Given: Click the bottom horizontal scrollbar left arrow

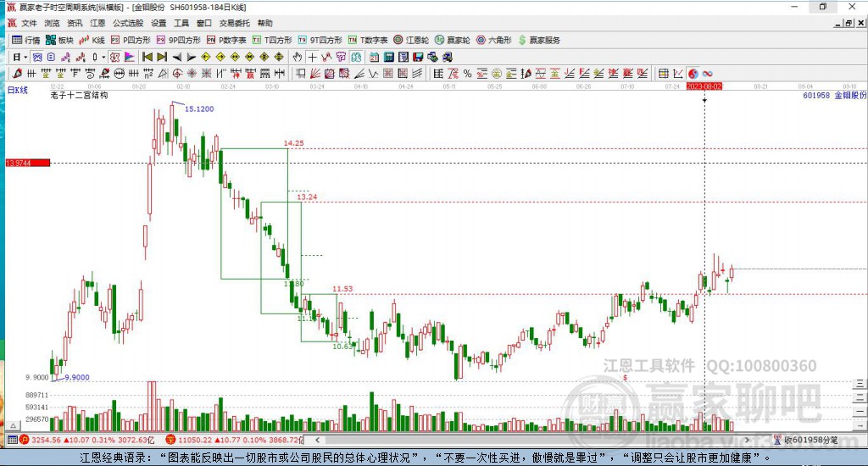Looking at the screenshot, I should [x=317, y=440].
